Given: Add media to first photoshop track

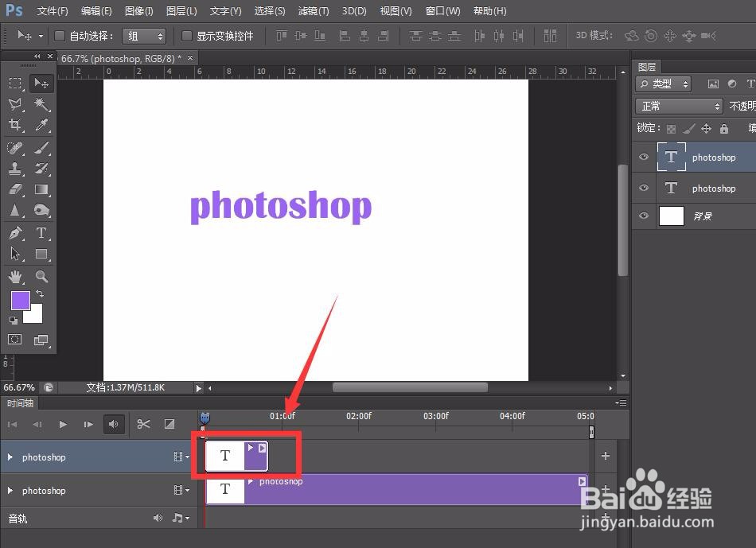Looking at the screenshot, I should point(606,456).
